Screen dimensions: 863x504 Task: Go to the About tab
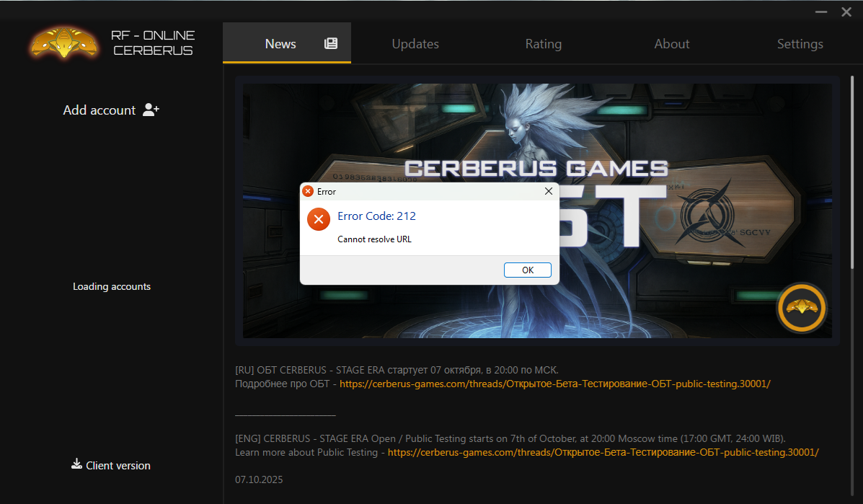[x=671, y=44]
